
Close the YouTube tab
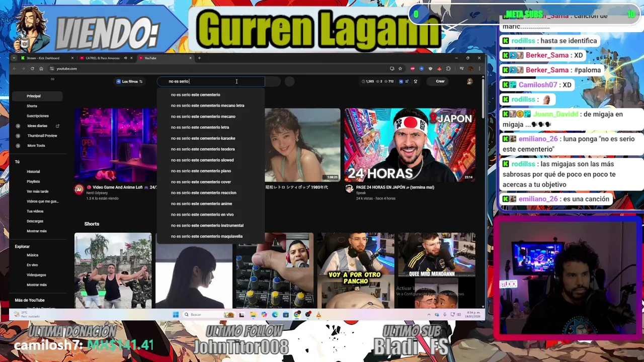tap(190, 58)
